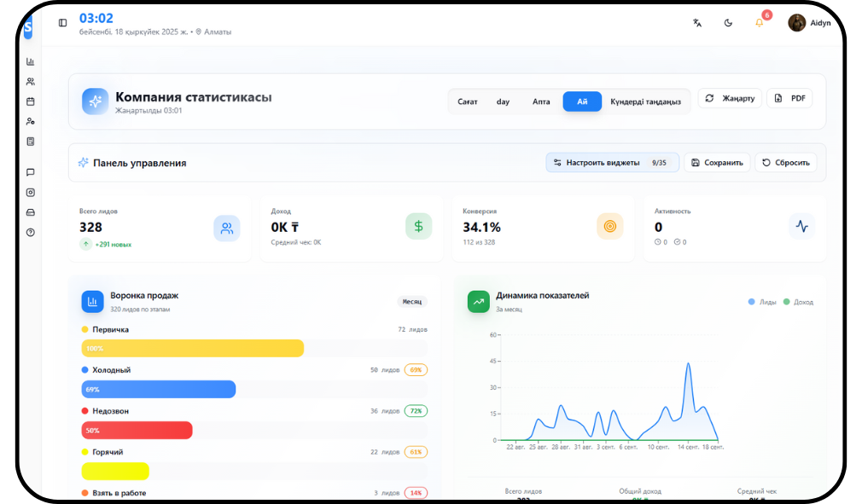Open the language translation icon
The width and height of the screenshot is (862, 504).
(697, 23)
